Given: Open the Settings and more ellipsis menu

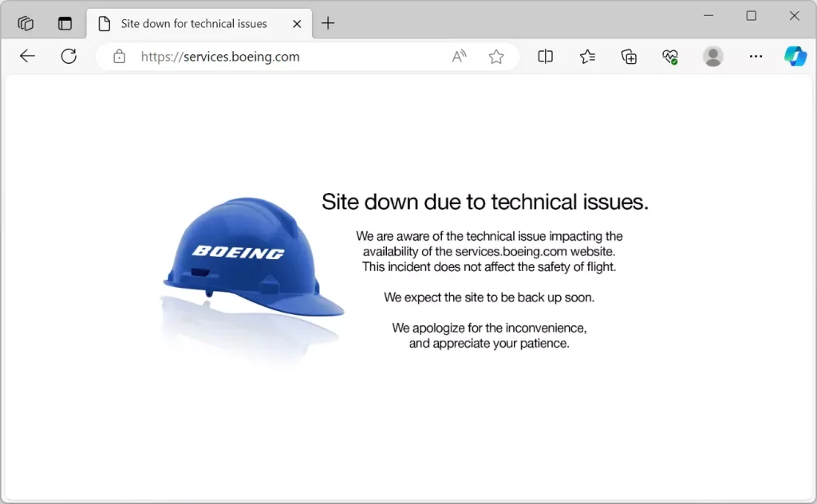Looking at the screenshot, I should [756, 56].
